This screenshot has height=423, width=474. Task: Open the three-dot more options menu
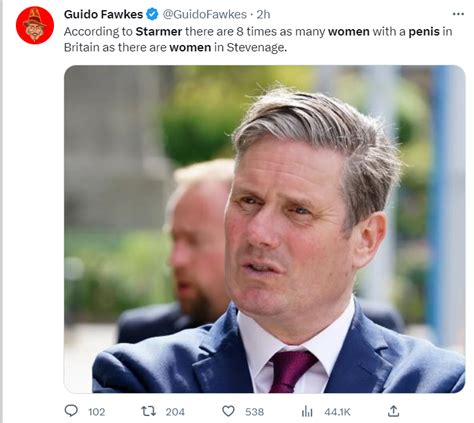(x=458, y=14)
